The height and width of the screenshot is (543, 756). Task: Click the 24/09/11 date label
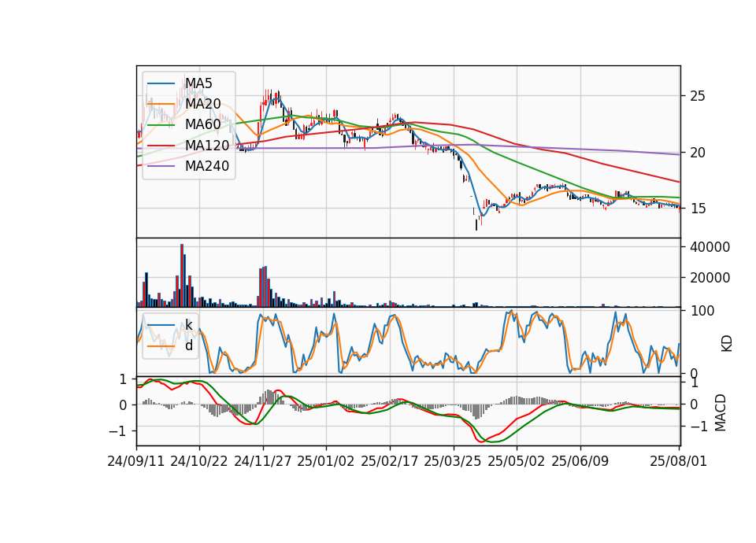coord(136,461)
